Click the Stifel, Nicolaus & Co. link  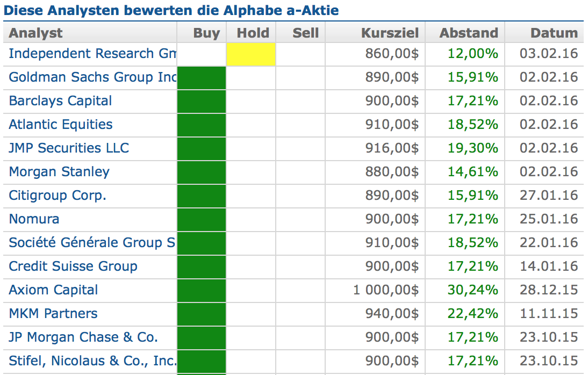92,361
